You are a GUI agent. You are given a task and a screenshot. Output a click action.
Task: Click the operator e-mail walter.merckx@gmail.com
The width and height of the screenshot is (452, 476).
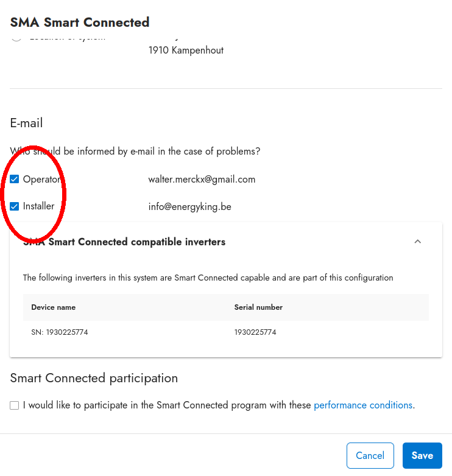(x=202, y=180)
